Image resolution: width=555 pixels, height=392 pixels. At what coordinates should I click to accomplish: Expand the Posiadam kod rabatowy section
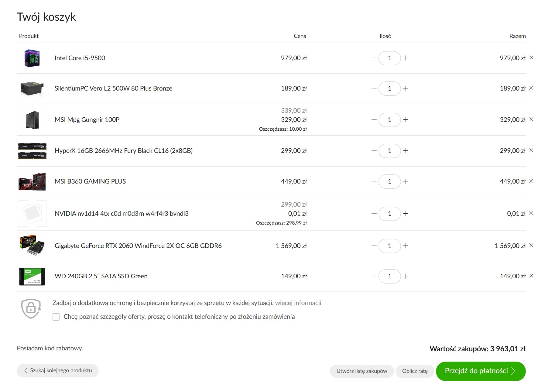(x=49, y=348)
